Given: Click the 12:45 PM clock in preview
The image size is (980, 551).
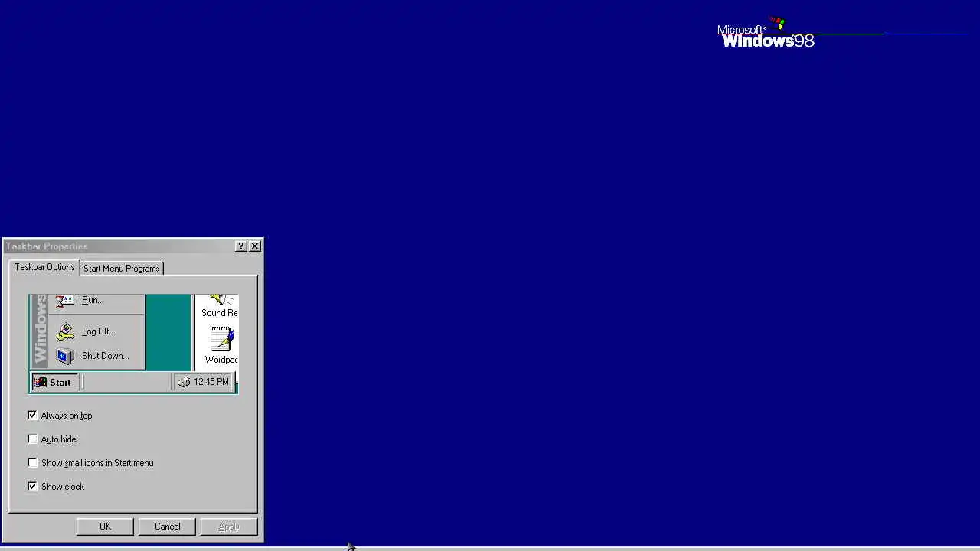Looking at the screenshot, I should [211, 382].
